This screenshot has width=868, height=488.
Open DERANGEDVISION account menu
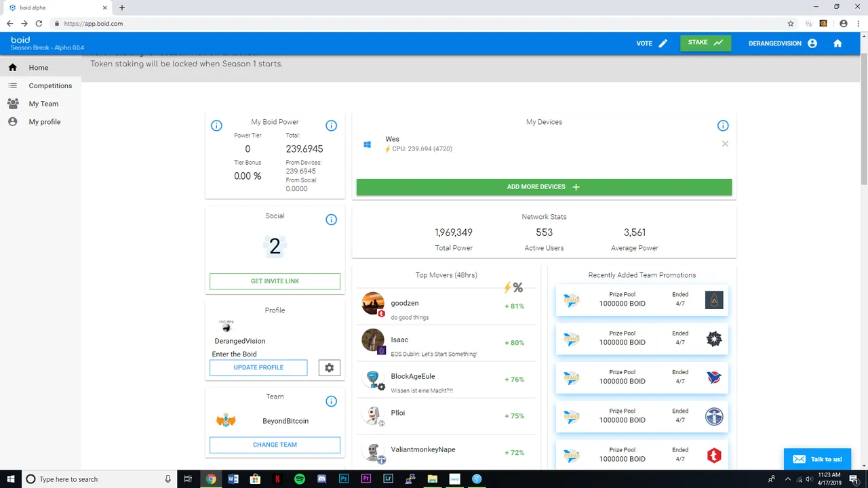click(x=783, y=43)
